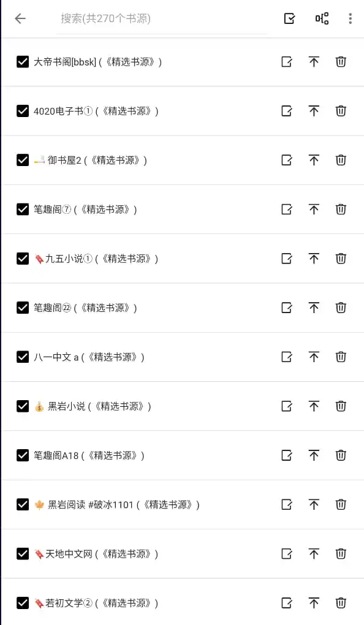Move 笔趣阁A18 source to top
Screen dimensions: 364x625
(x=314, y=455)
